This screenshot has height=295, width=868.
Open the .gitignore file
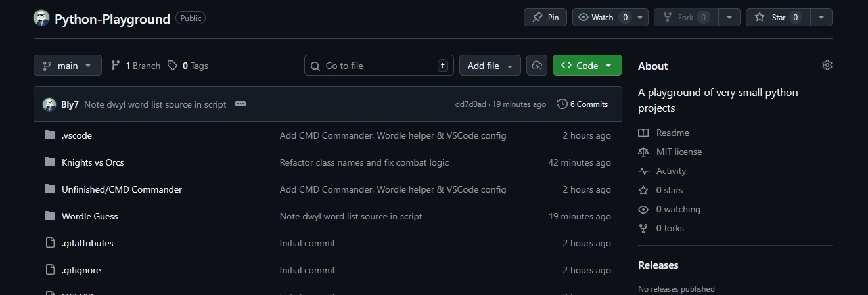tap(81, 270)
